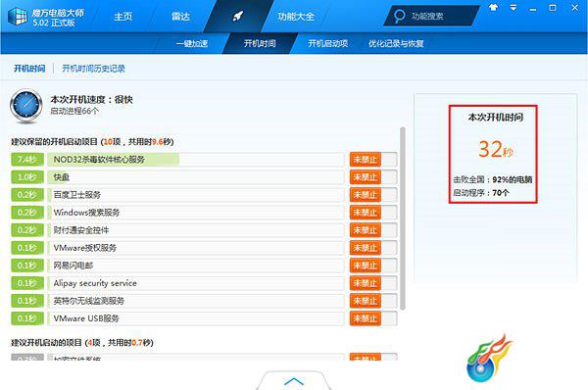
Task: Expand the bottom panel with the up chevron
Action: [x=294, y=381]
